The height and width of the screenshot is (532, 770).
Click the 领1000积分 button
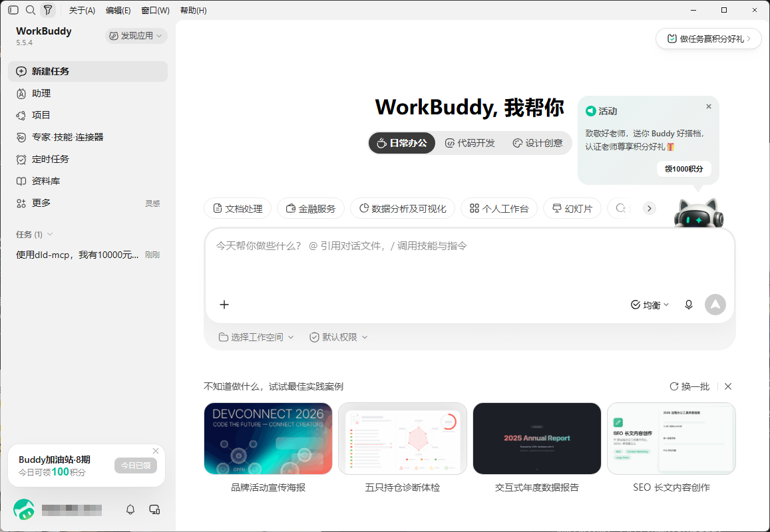tap(683, 169)
